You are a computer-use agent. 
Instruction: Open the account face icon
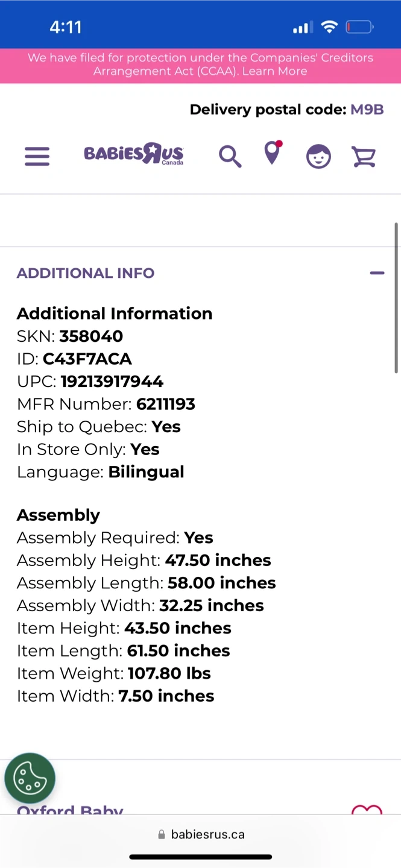click(318, 156)
